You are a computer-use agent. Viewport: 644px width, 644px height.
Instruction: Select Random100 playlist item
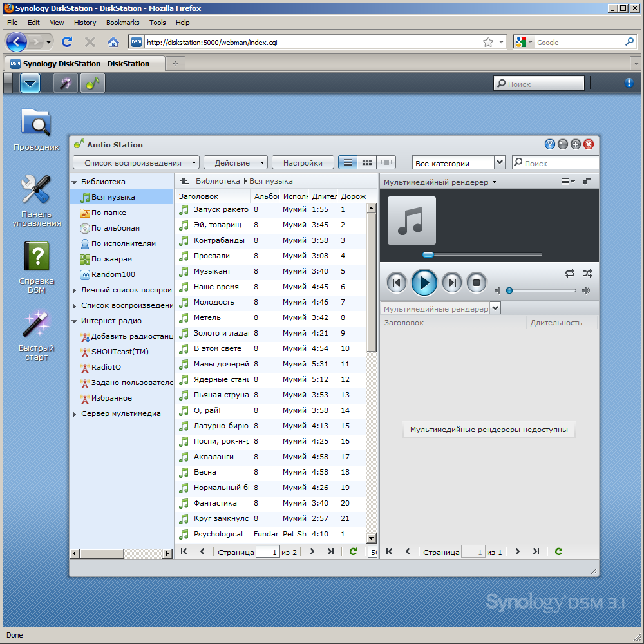(113, 274)
